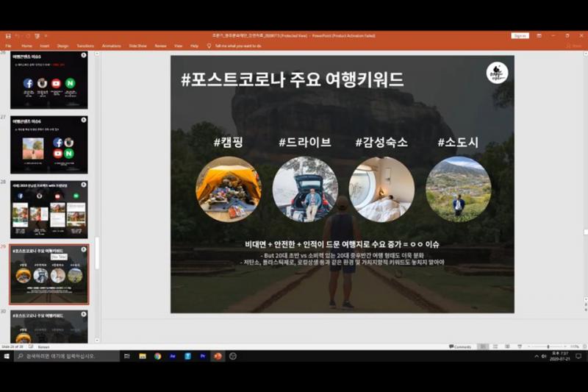
Task: Click the #소도시 heading text
Action: pos(458,142)
